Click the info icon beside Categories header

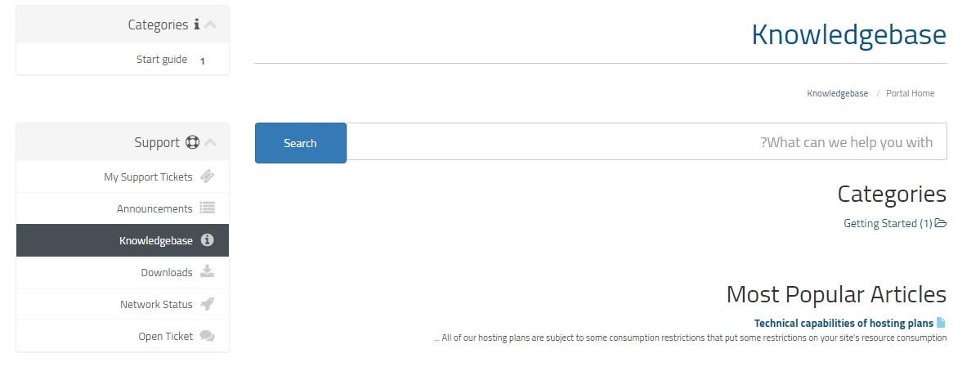pyautogui.click(x=197, y=25)
